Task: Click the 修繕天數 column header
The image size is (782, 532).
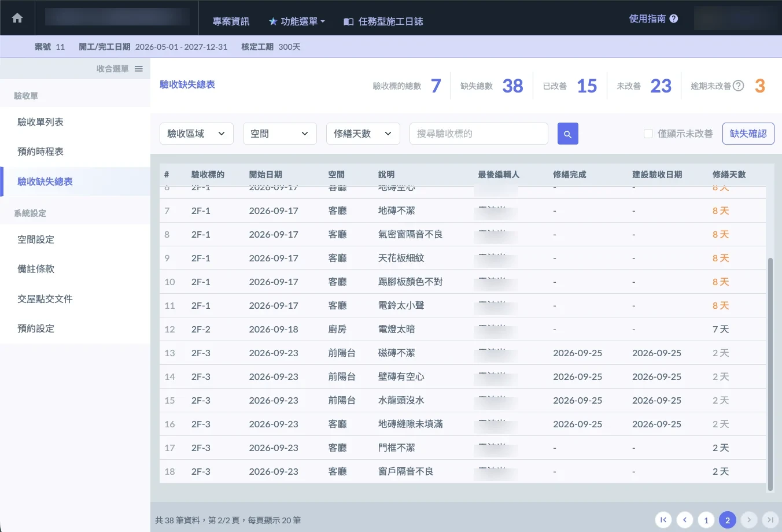Action: click(x=729, y=174)
